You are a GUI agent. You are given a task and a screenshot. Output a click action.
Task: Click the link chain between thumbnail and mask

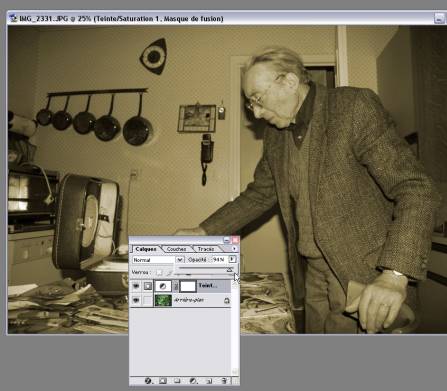(x=176, y=286)
